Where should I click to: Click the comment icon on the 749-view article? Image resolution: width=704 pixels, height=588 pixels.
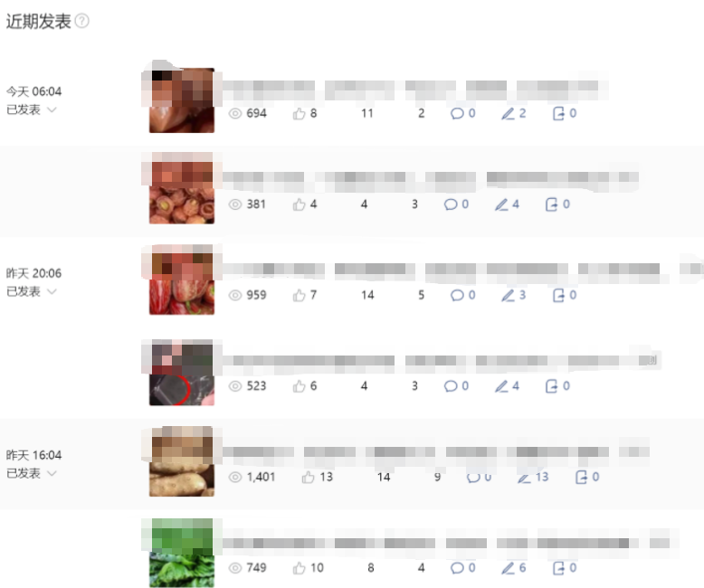click(457, 568)
